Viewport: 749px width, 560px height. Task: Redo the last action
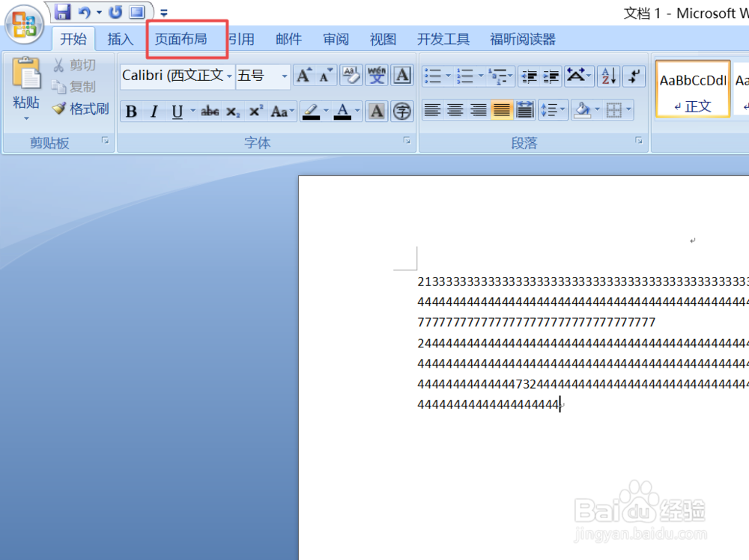point(115,12)
